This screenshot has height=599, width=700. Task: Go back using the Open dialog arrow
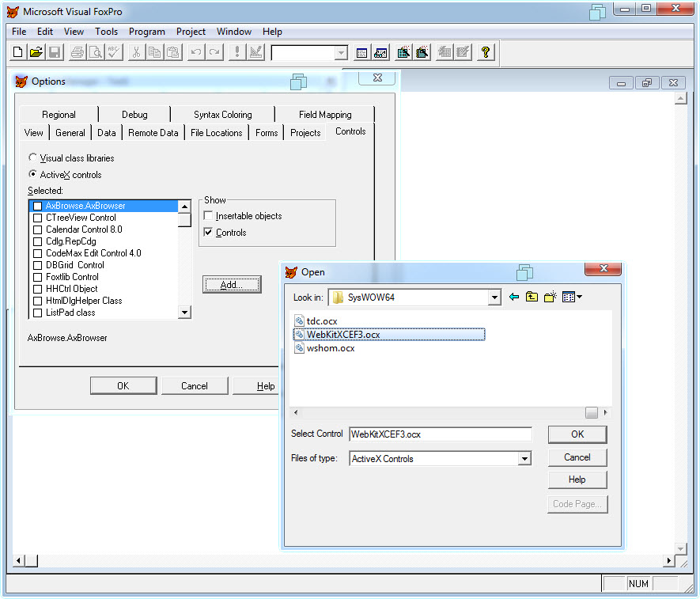point(514,297)
